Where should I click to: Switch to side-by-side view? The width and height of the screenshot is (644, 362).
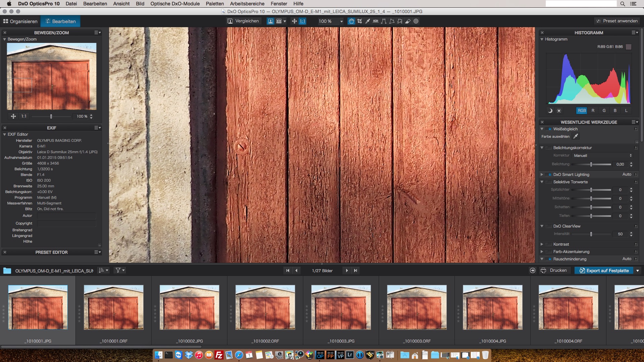[279, 21]
